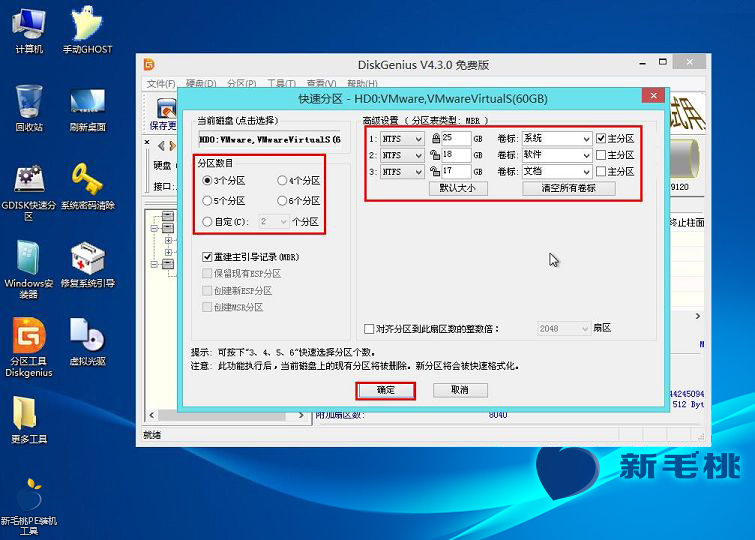The width and height of the screenshot is (755, 540).
Task: Select current disk HD0:VMware field
Action: pyautogui.click(x=270, y=140)
